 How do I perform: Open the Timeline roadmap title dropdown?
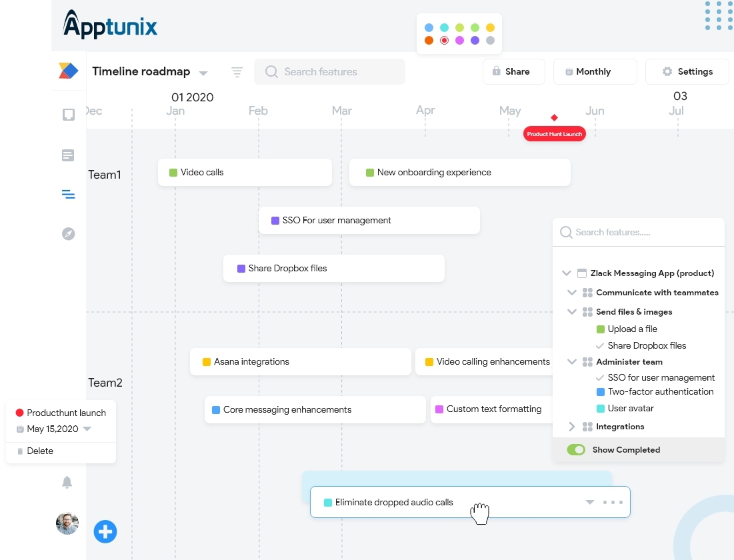click(x=203, y=73)
